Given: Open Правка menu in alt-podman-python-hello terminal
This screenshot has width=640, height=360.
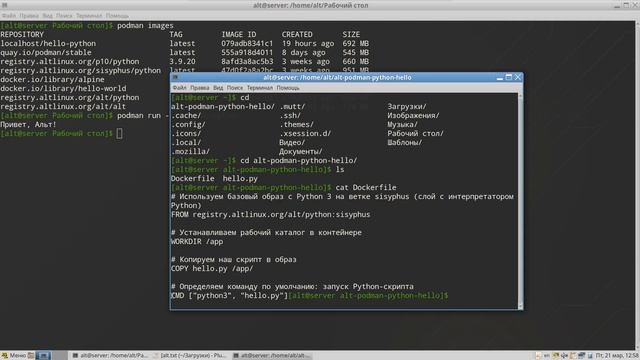Looking at the screenshot, I should pos(200,88).
